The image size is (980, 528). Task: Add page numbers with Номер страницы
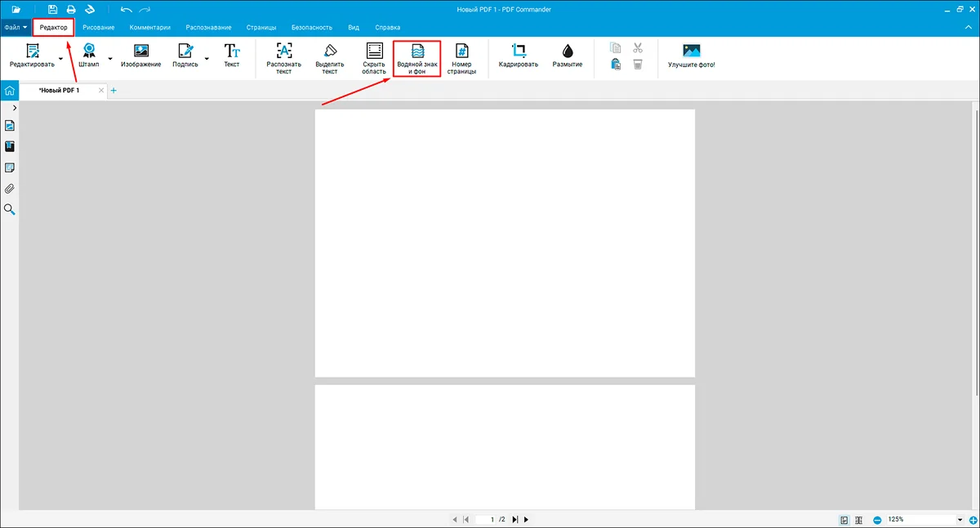(461, 59)
